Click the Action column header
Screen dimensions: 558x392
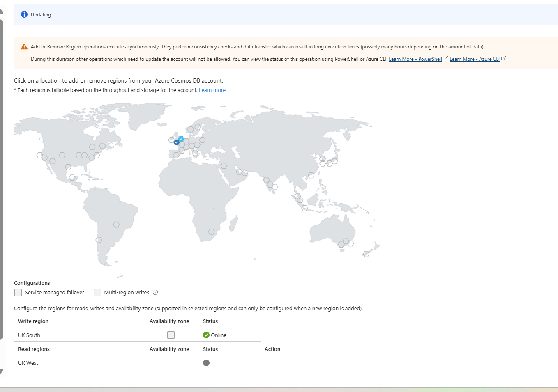tap(272, 349)
